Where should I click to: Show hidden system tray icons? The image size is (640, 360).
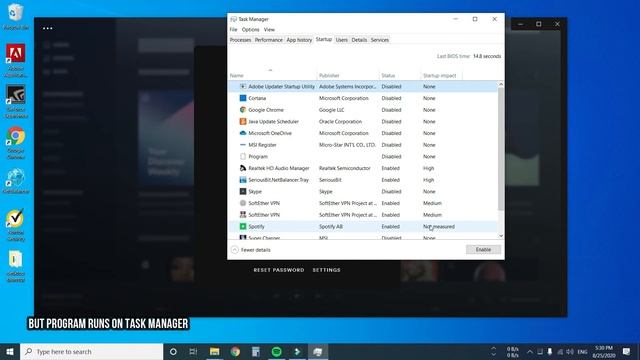click(x=529, y=351)
